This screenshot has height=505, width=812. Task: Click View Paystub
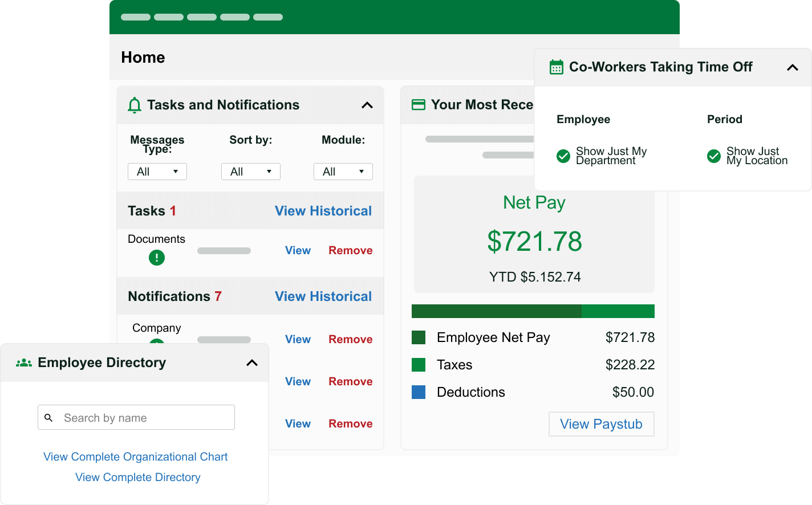pos(601,424)
